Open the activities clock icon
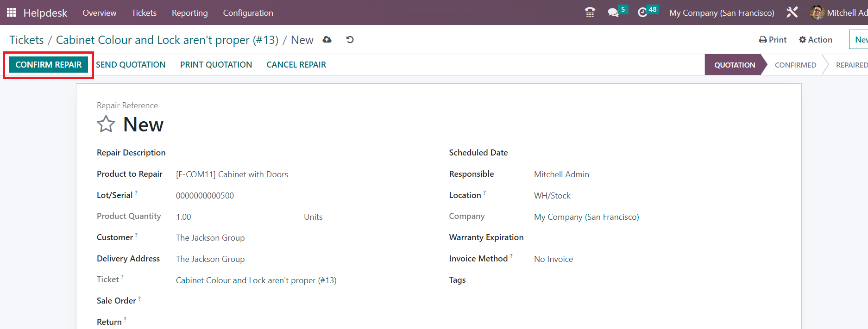This screenshot has width=868, height=329. coord(642,12)
